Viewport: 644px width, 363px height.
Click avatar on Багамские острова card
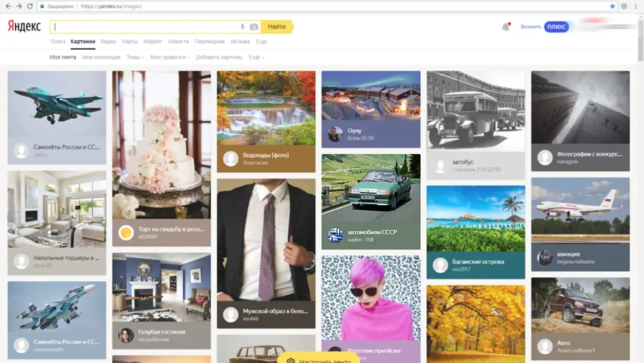(x=440, y=265)
